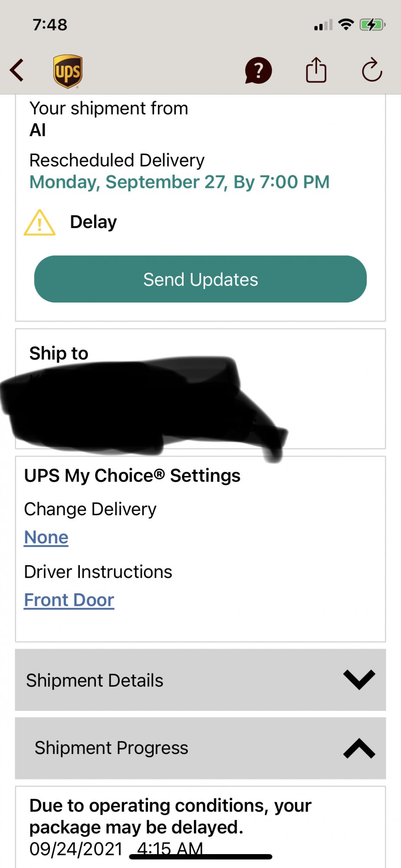The image size is (401, 868).
Task: Open the Front Door driver instructions link
Action: (x=69, y=600)
